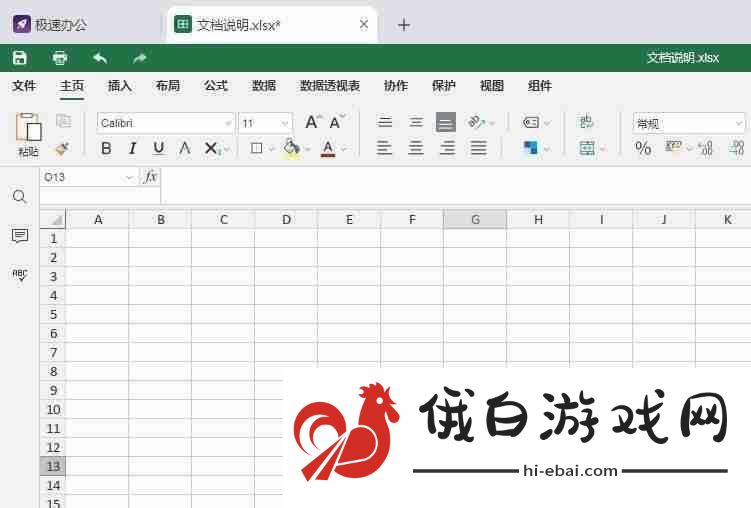Toggle Underline formatting
Screen dimensions: 751x508
(159, 148)
